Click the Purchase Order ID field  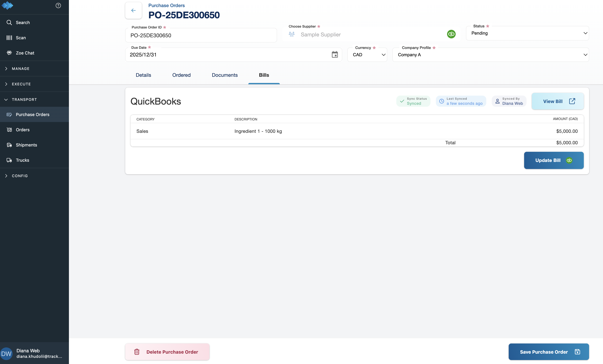[x=201, y=36]
